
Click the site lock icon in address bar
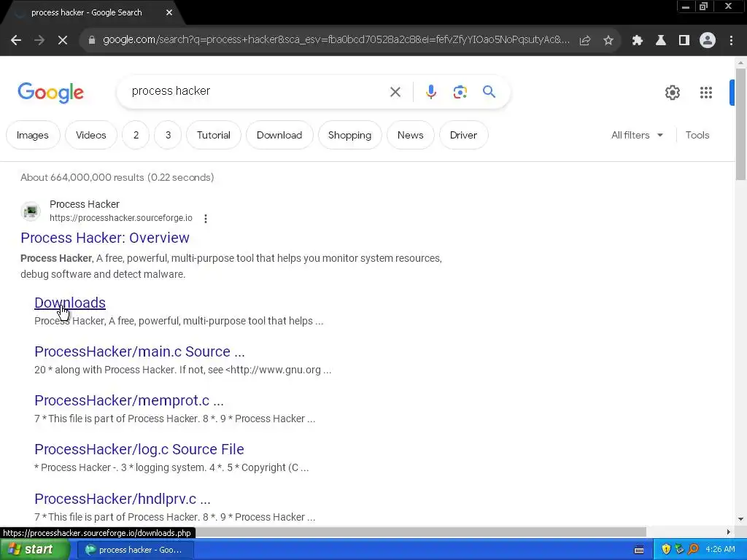(x=91, y=41)
